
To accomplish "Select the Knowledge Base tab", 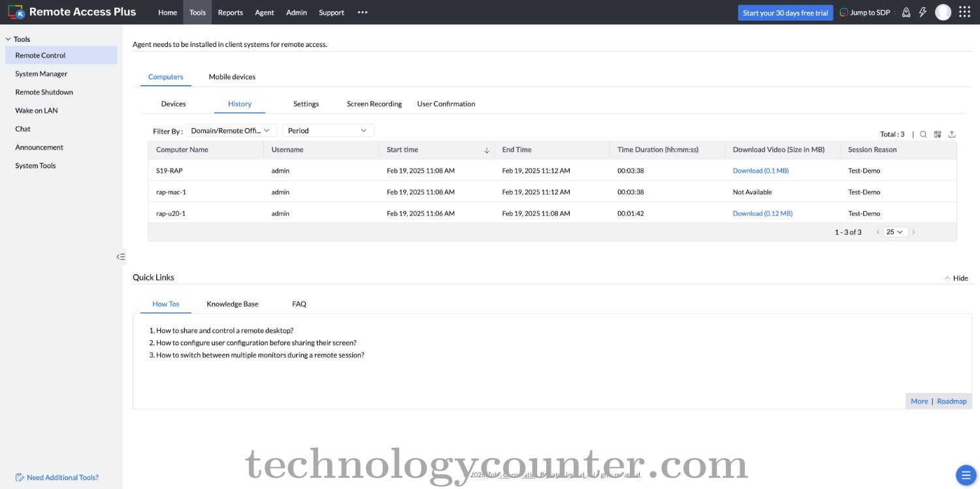I will click(233, 304).
